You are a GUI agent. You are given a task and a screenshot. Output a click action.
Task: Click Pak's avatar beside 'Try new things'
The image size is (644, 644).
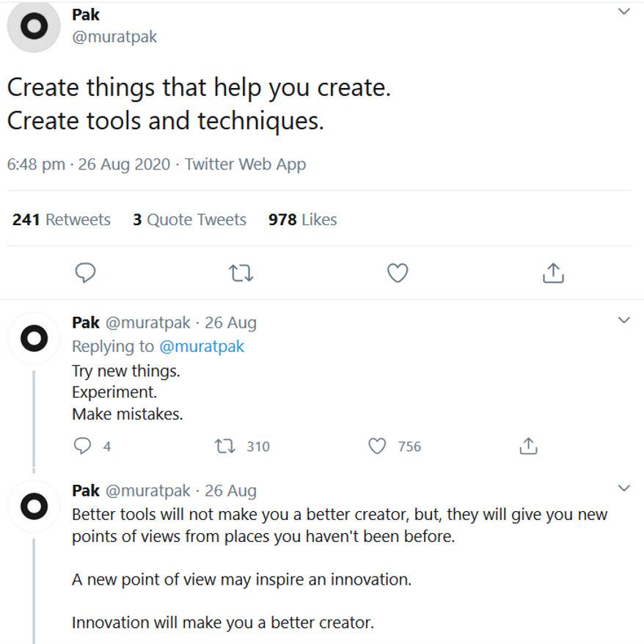[32, 337]
